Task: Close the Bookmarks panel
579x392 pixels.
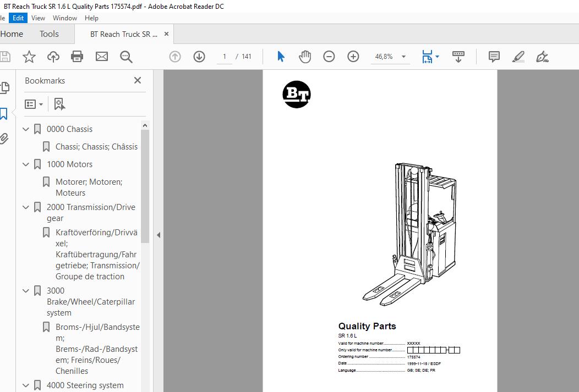Action: 138,80
